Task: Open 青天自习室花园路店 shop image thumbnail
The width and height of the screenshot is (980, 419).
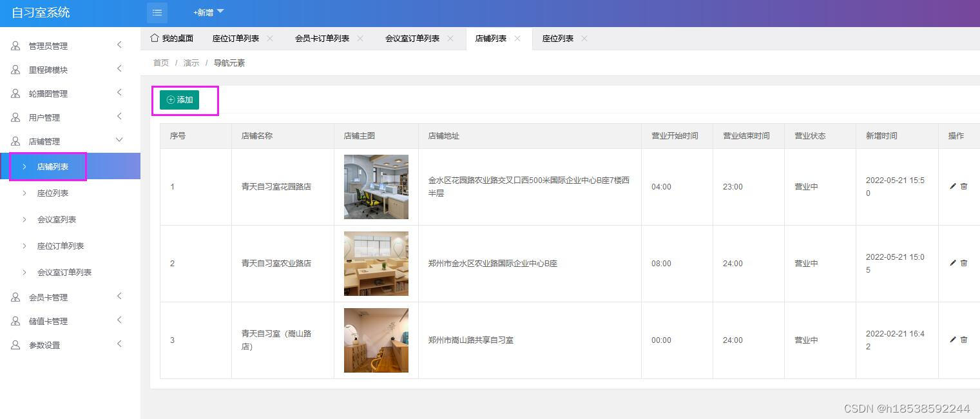Action: click(x=376, y=187)
